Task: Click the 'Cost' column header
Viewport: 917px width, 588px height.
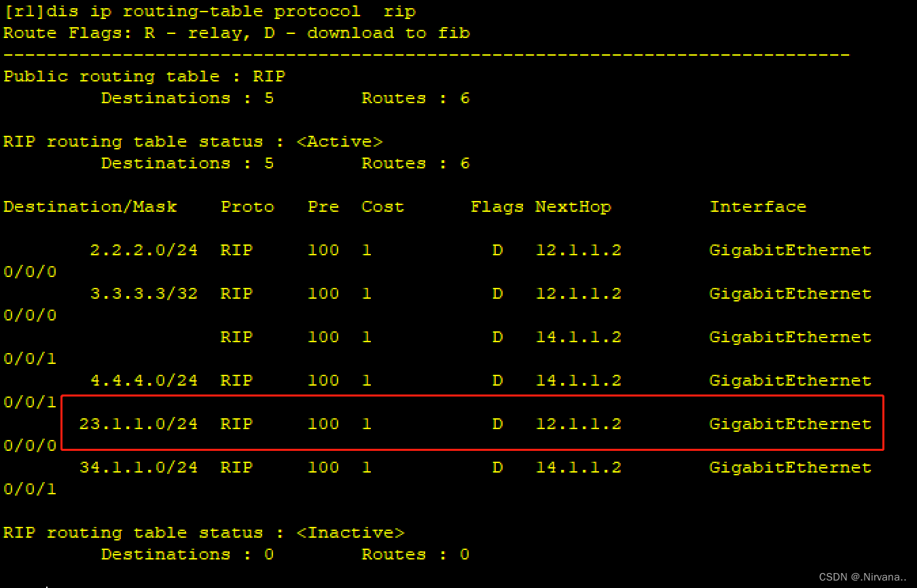Action: coord(383,207)
